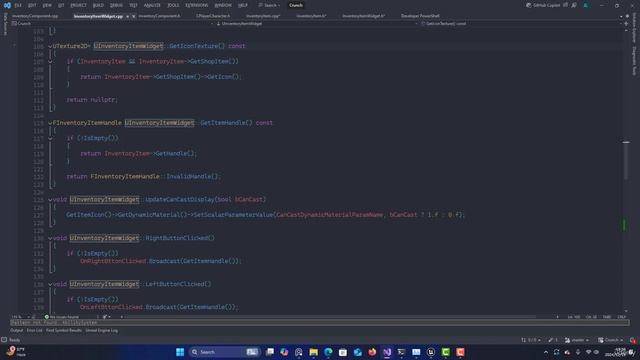Close the InventoryItemWidget.cpp tab
Screen dimensions: 640x360
133,16
